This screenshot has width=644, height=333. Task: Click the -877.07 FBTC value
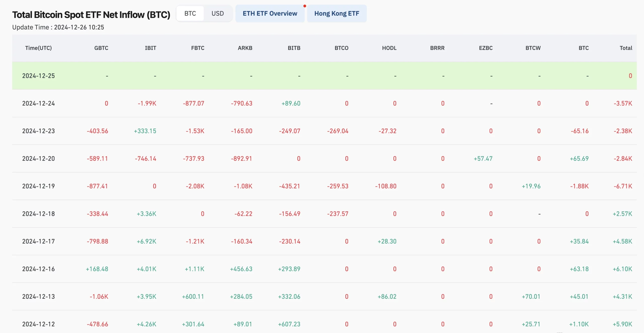pyautogui.click(x=193, y=103)
